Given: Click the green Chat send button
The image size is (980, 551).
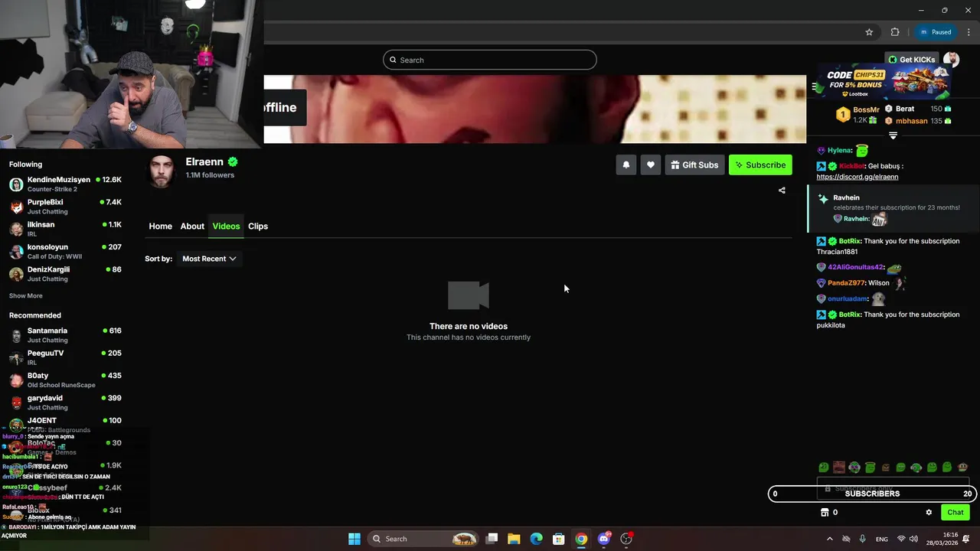Looking at the screenshot, I should tap(955, 512).
